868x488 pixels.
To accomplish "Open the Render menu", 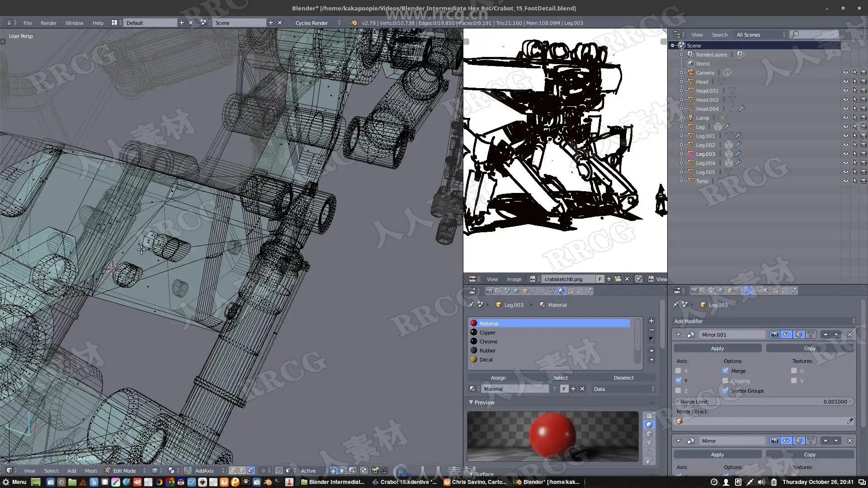I will pyautogui.click(x=48, y=23).
